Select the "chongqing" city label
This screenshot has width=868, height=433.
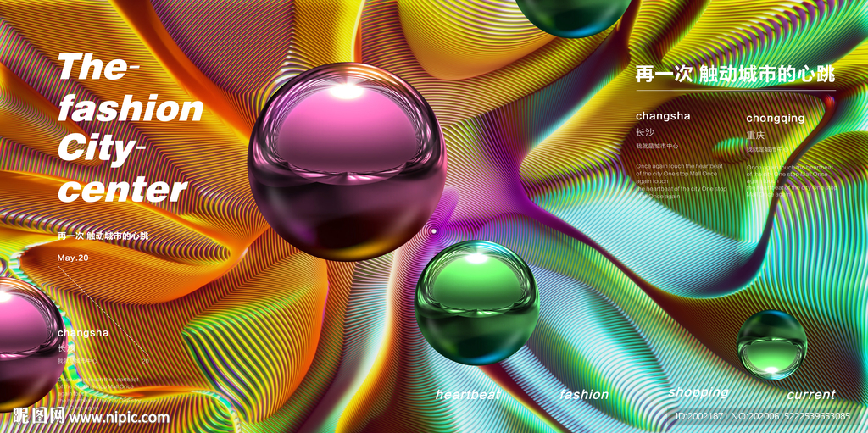coord(775,119)
